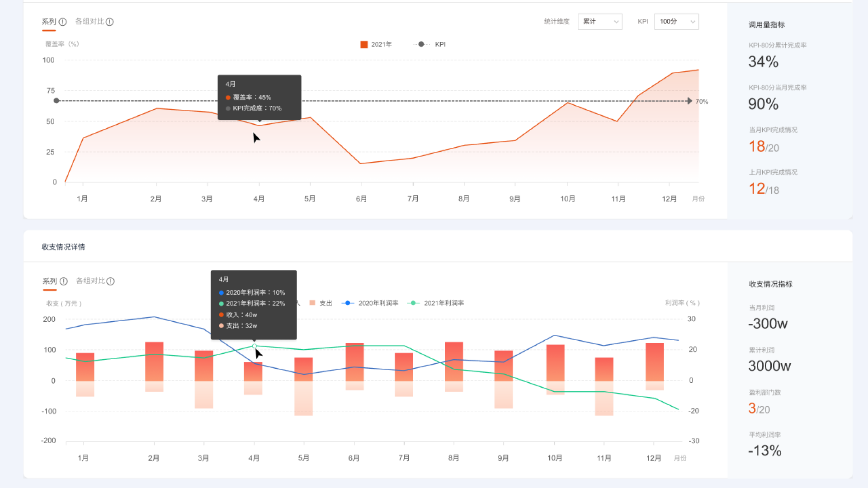Screen dimensions: 868x488
Task: Click info icon next to lower 系列 tab
Action: click(x=64, y=281)
